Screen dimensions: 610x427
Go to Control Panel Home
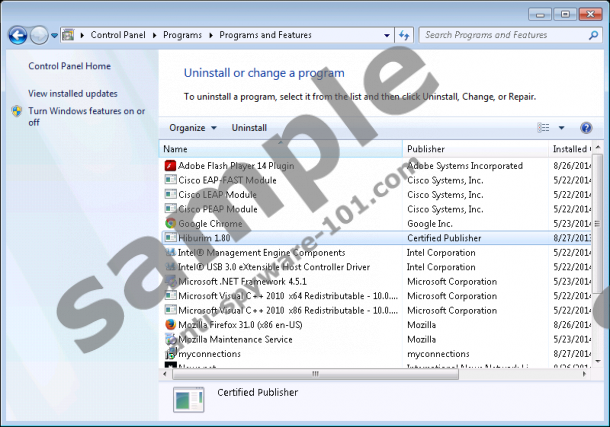69,66
